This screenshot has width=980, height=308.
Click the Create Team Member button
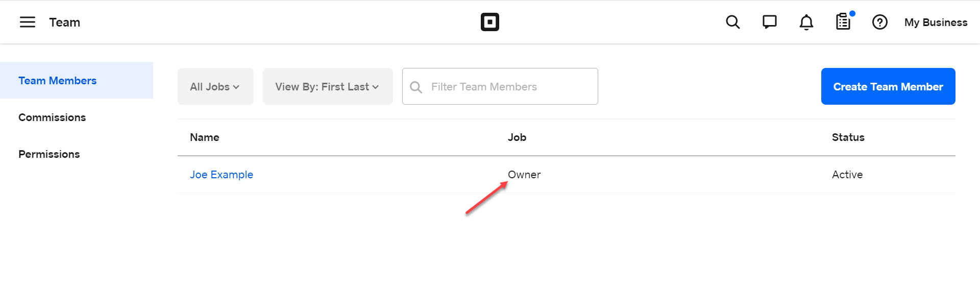[888, 87]
